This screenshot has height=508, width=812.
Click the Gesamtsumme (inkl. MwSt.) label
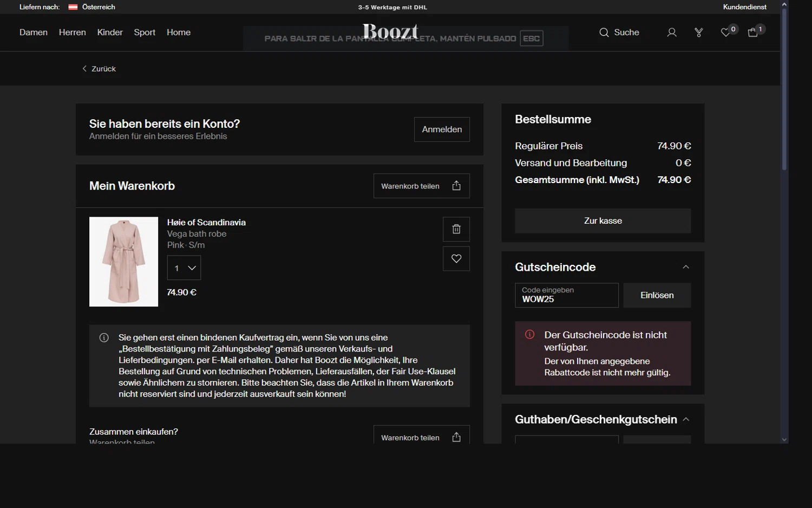pyautogui.click(x=577, y=180)
